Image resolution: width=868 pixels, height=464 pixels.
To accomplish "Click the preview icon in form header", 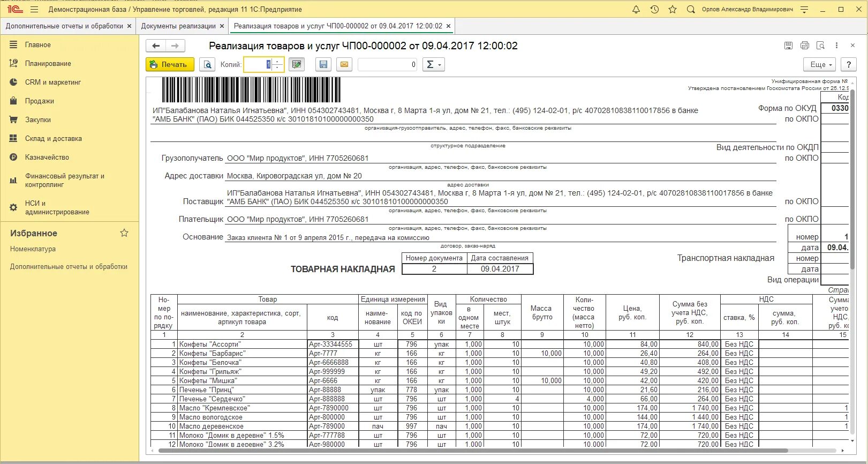I will coord(820,46).
